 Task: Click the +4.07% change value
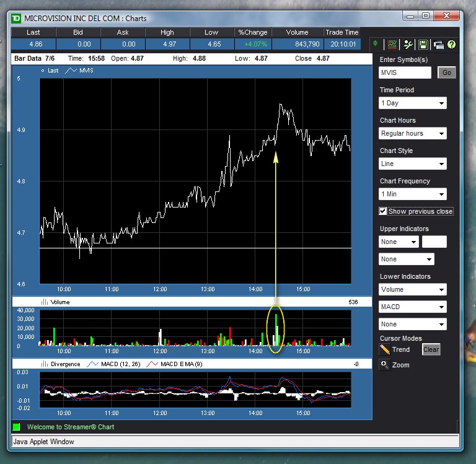tap(255, 44)
